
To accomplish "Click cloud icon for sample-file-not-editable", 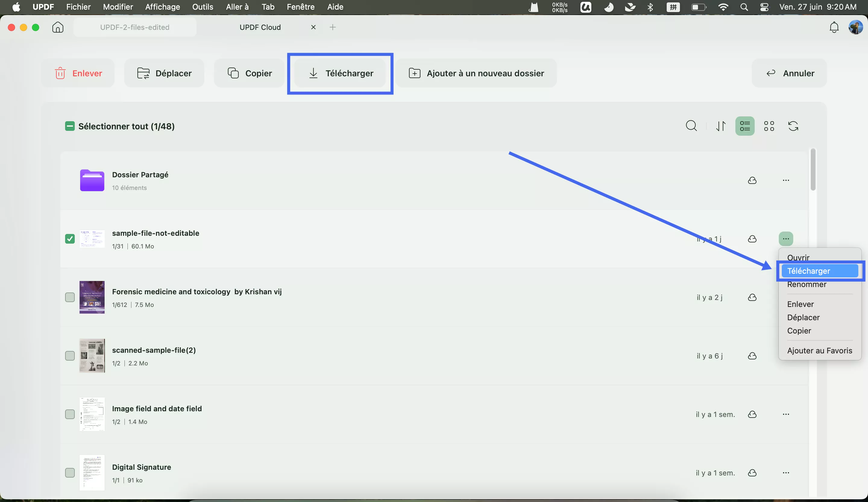I will point(752,239).
